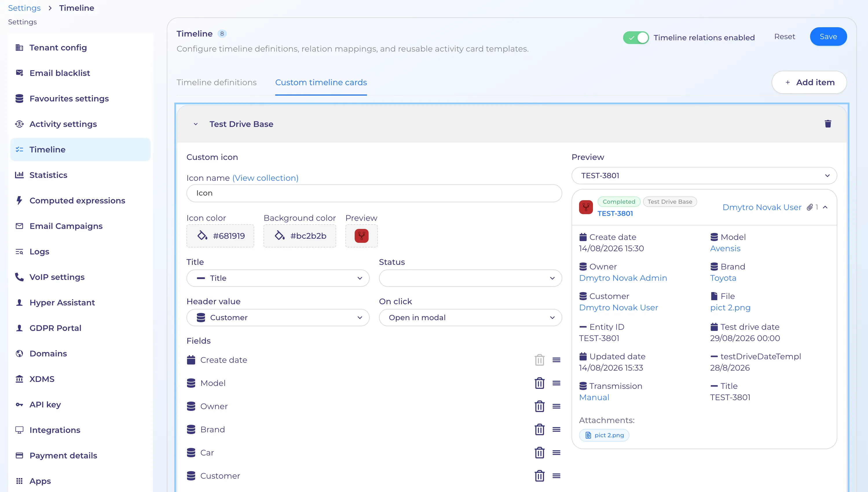Collapse the preview card with chevron

(x=825, y=207)
